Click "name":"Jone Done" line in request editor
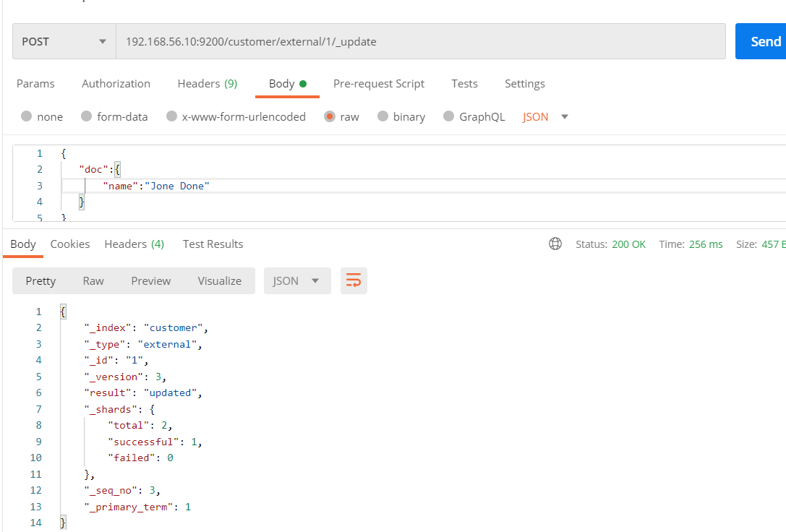786x532 pixels. pyautogui.click(x=156, y=186)
